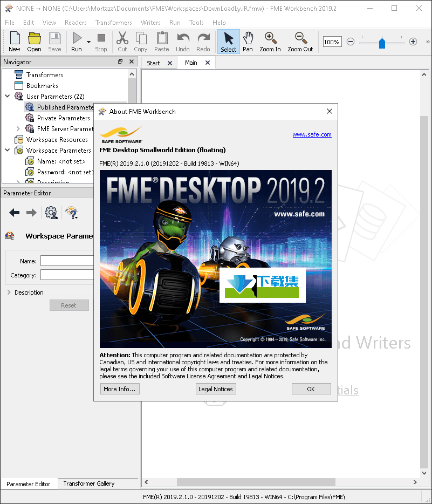Select Published Parameters in Navigator
Image resolution: width=432 pixels, height=504 pixels.
65,107
